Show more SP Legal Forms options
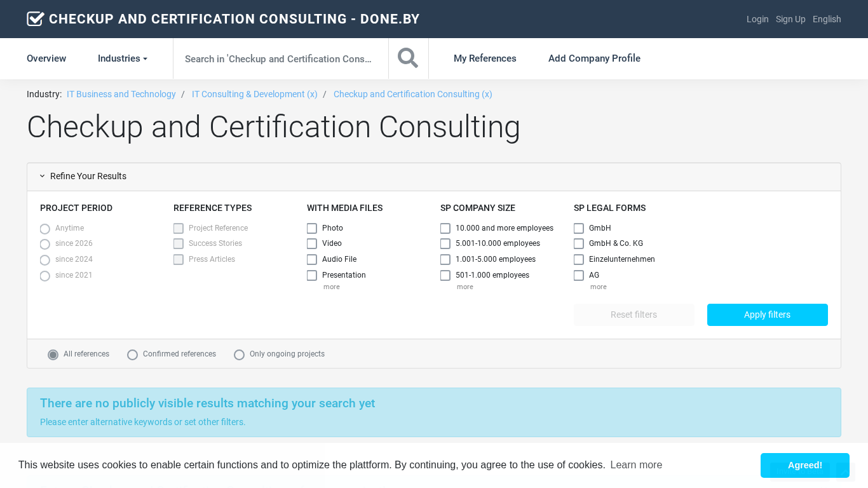The image size is (868, 488). (598, 287)
